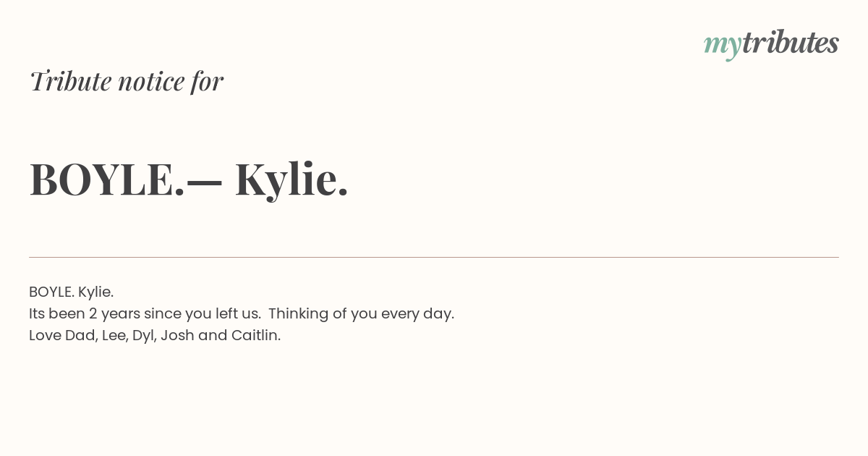This screenshot has height=456, width=868.
Task: Click the small "BOYLE. Kylie." body text line
Action: click(x=71, y=292)
